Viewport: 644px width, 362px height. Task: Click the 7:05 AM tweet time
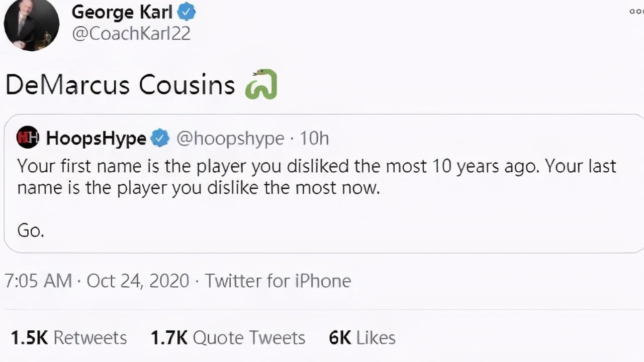38,281
